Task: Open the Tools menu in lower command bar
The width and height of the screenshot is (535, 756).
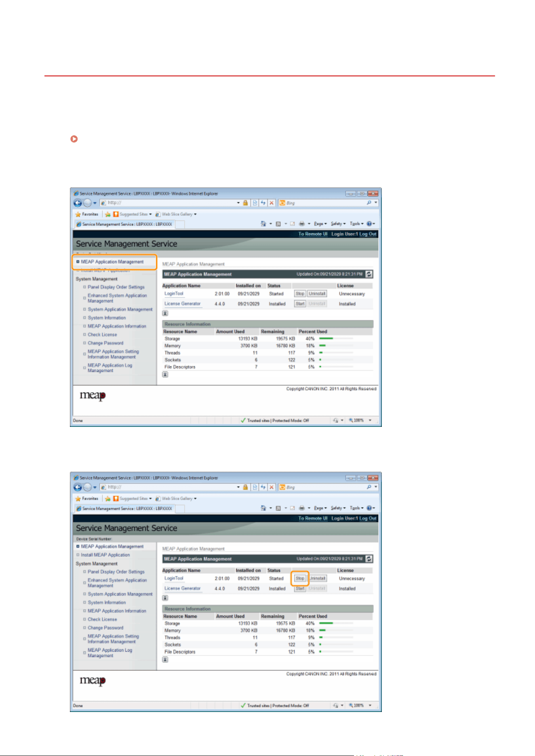Action: point(356,508)
